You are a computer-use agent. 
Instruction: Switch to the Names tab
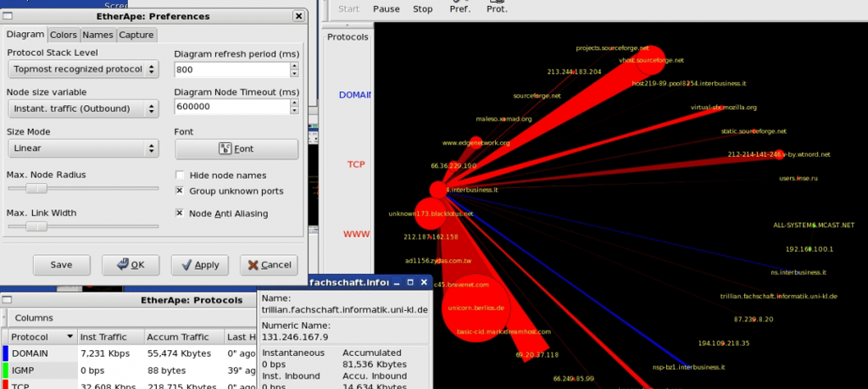coord(98,35)
